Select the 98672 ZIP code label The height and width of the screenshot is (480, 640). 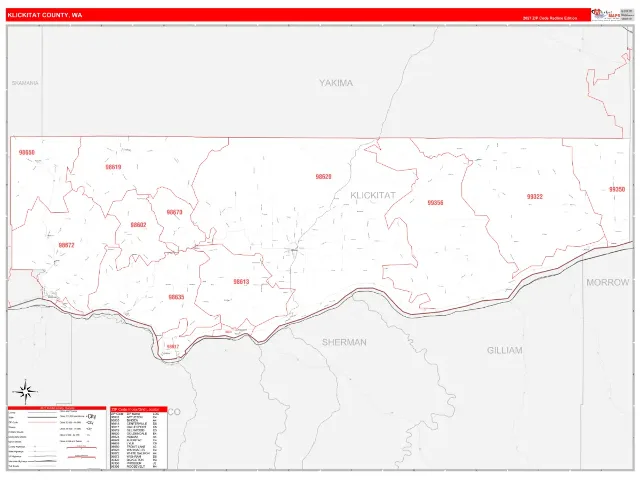click(66, 245)
